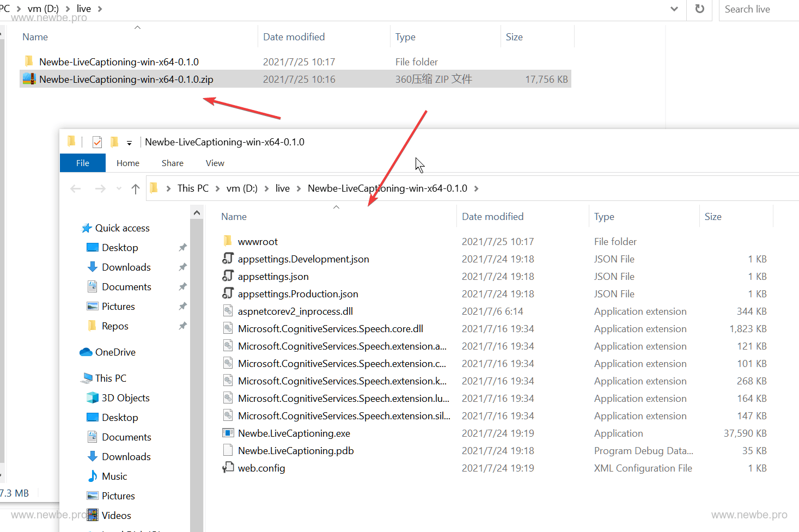Sort files by Date modified column
Image resolution: width=799 pixels, height=532 pixels.
492,217
